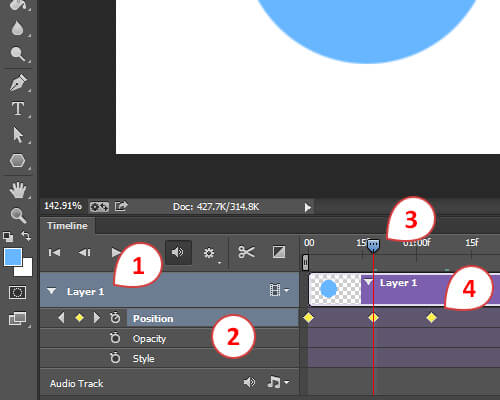Click the 00 mark on the time ruler
Image resolution: width=500 pixels, height=400 pixels.
[309, 243]
